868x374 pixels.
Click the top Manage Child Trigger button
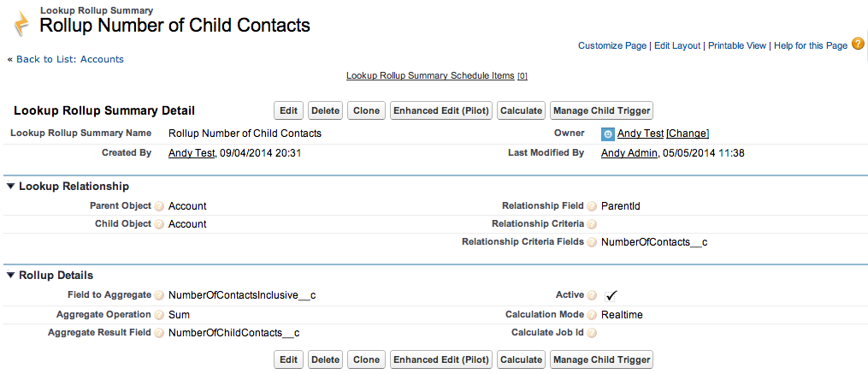click(601, 110)
